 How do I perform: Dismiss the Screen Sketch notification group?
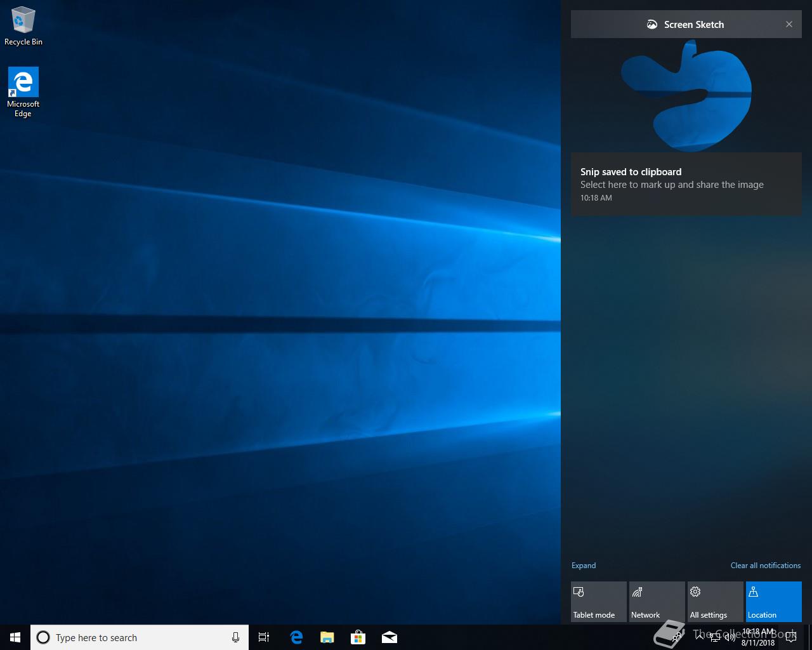click(789, 24)
